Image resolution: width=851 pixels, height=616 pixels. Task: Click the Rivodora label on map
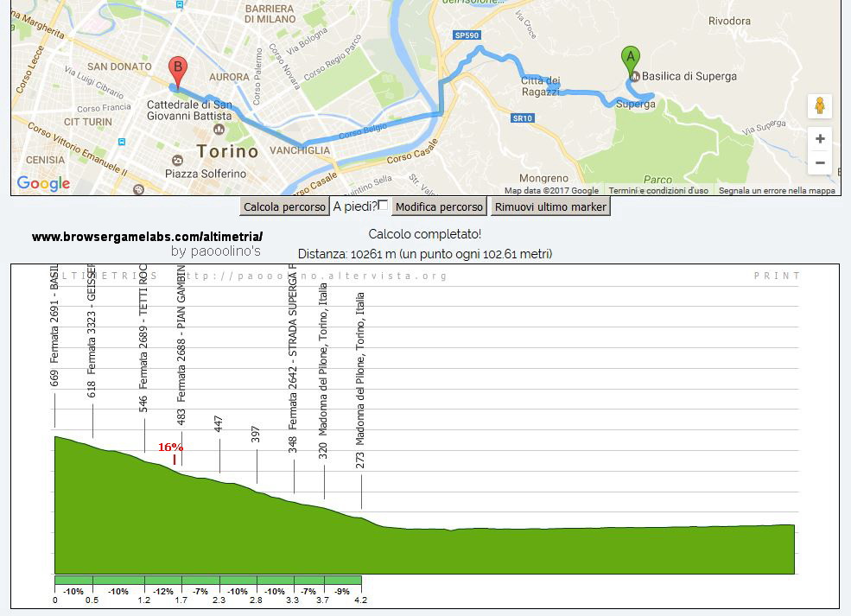[729, 21]
